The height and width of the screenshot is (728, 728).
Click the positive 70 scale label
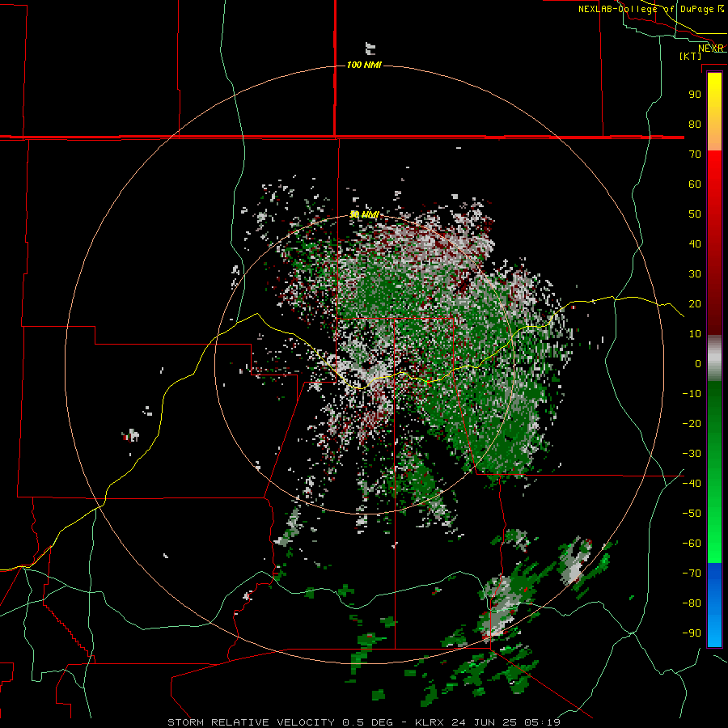(695, 154)
